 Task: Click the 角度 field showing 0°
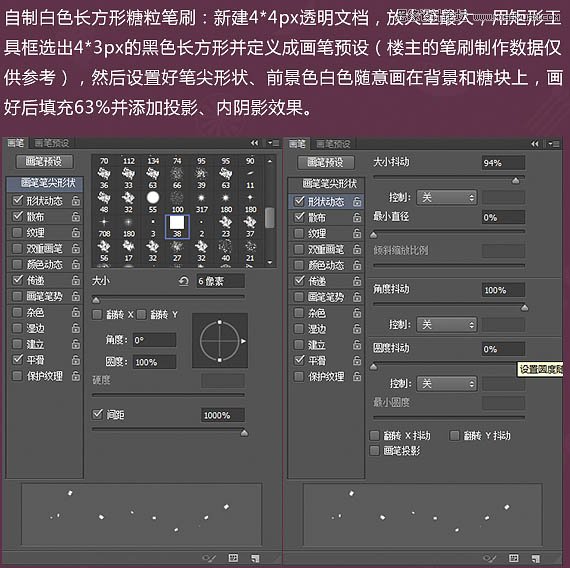[154, 340]
